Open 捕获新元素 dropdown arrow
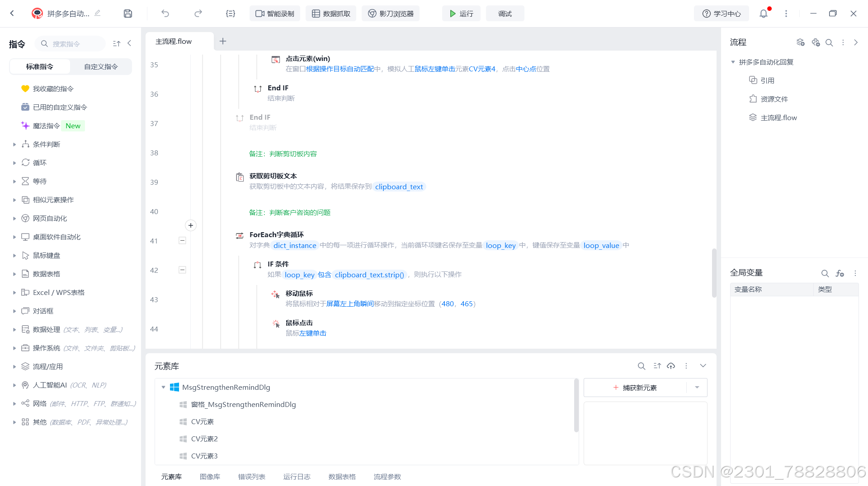868x486 pixels. [x=697, y=388]
